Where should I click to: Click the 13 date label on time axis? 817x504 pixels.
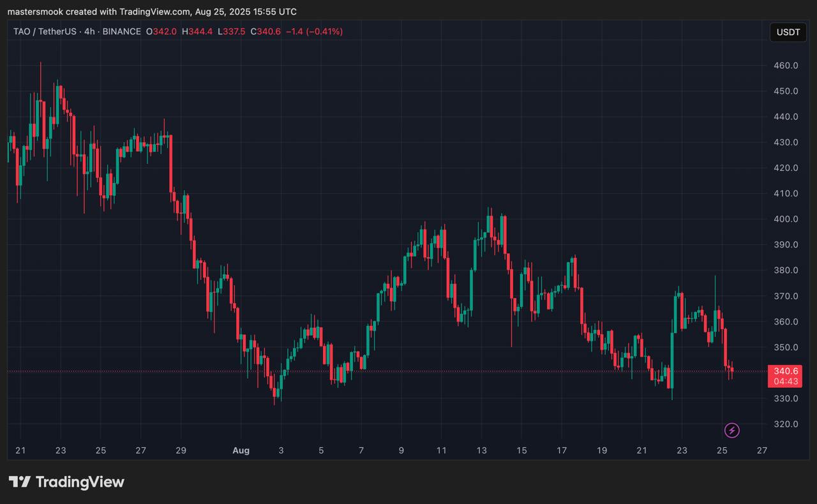(481, 450)
